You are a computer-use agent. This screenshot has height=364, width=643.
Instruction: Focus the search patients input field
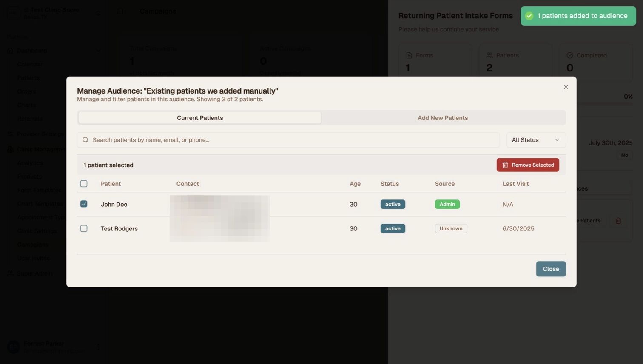[x=288, y=140]
